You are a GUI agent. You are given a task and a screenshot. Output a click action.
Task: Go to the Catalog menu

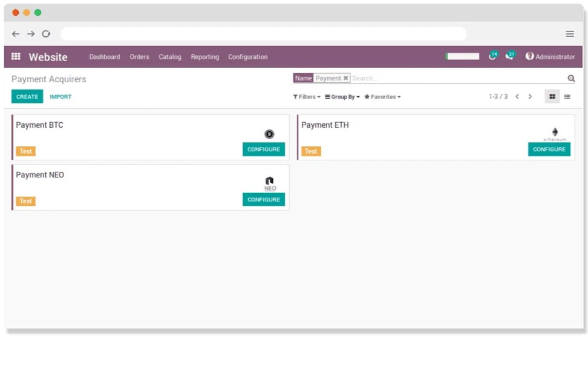pyautogui.click(x=169, y=56)
